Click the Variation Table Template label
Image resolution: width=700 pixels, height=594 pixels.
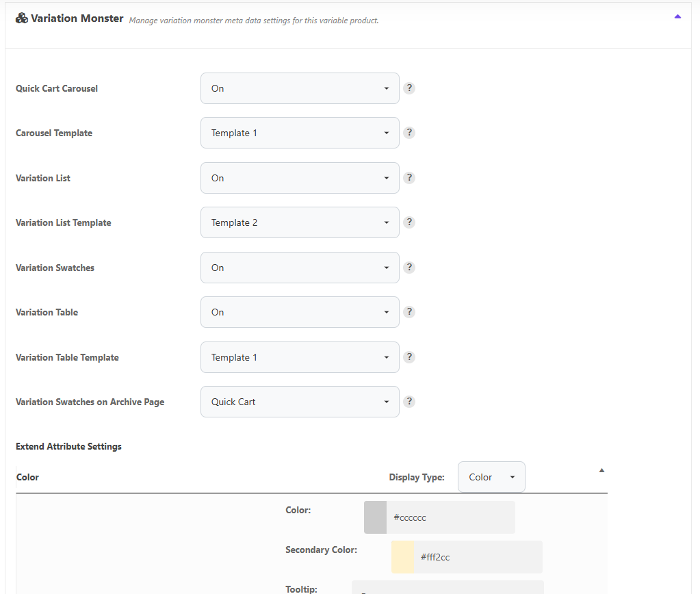(x=67, y=357)
